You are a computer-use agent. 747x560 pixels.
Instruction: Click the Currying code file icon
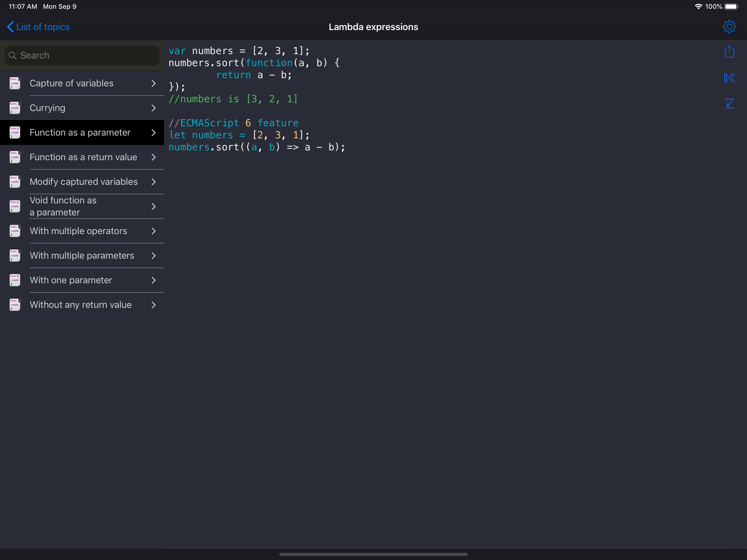pos(15,108)
